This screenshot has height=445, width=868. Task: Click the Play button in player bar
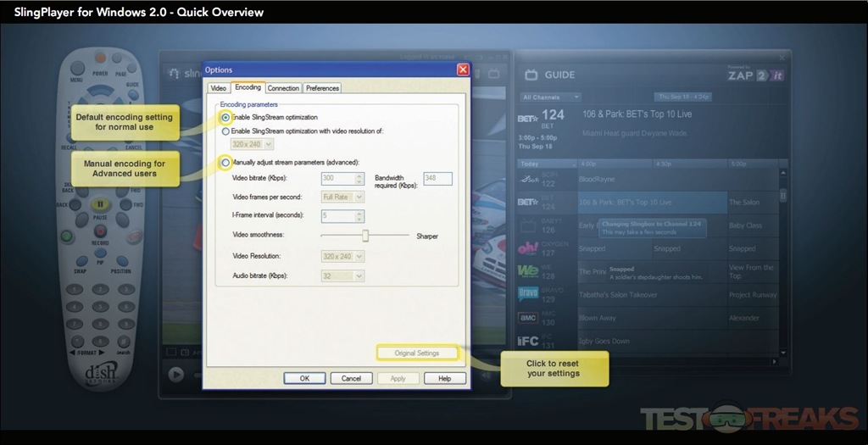click(175, 374)
